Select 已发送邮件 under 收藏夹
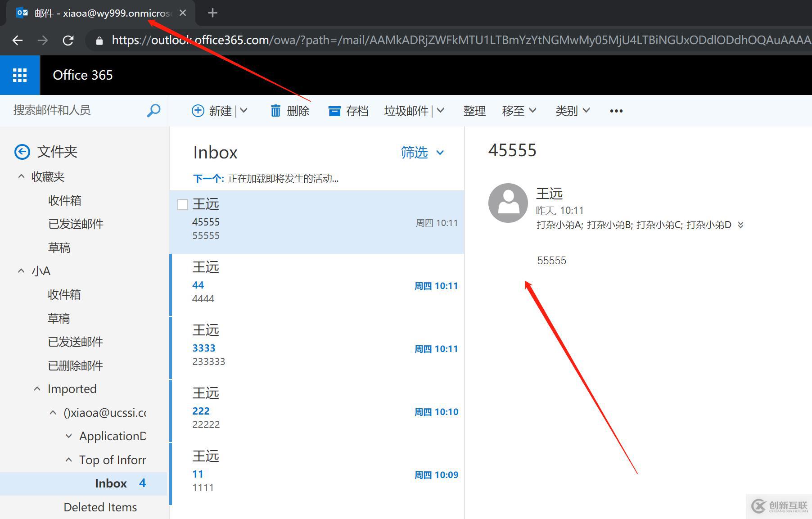The height and width of the screenshot is (519, 812). (76, 224)
